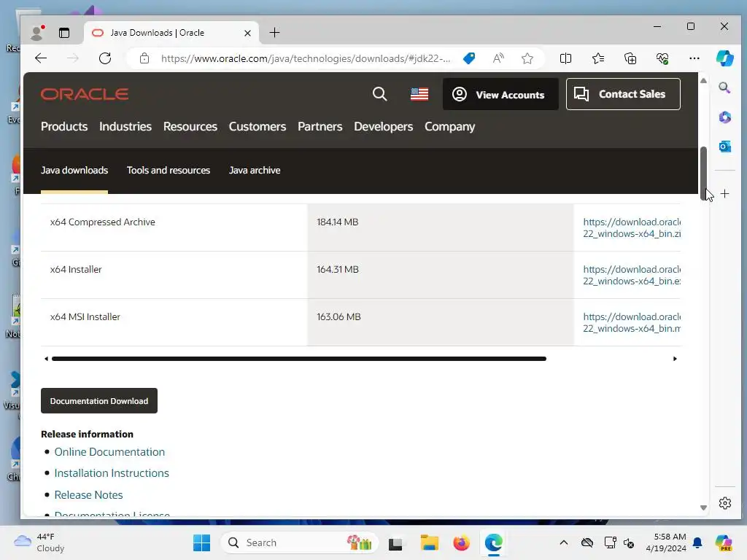
Task: Open a new browser tab
Action: tap(274, 32)
